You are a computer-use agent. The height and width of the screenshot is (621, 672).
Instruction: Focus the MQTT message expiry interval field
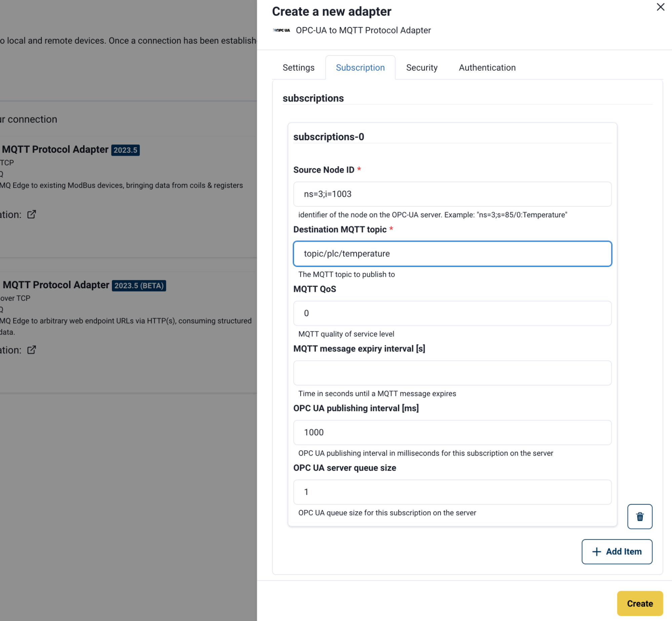pyautogui.click(x=452, y=373)
